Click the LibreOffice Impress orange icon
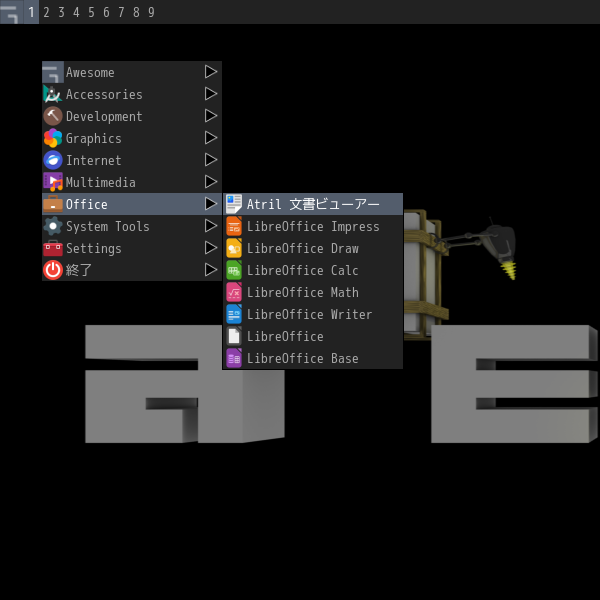600x600 pixels. coord(234,226)
